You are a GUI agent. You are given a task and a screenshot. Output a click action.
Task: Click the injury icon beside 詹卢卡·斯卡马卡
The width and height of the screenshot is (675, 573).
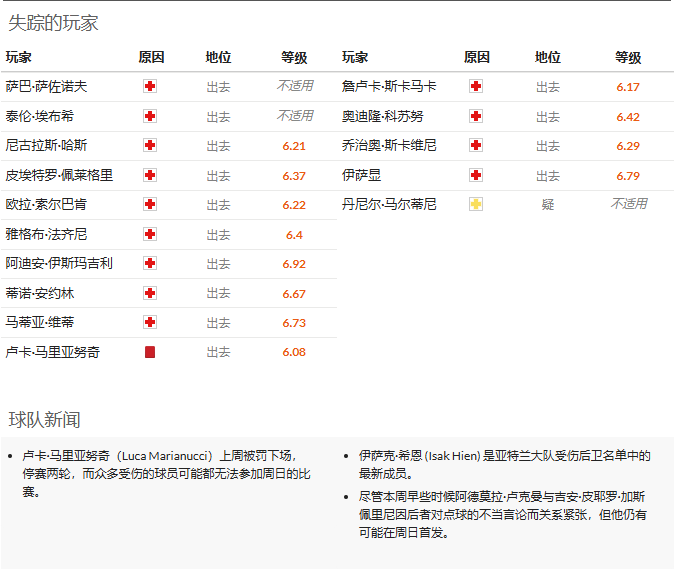[x=476, y=87]
